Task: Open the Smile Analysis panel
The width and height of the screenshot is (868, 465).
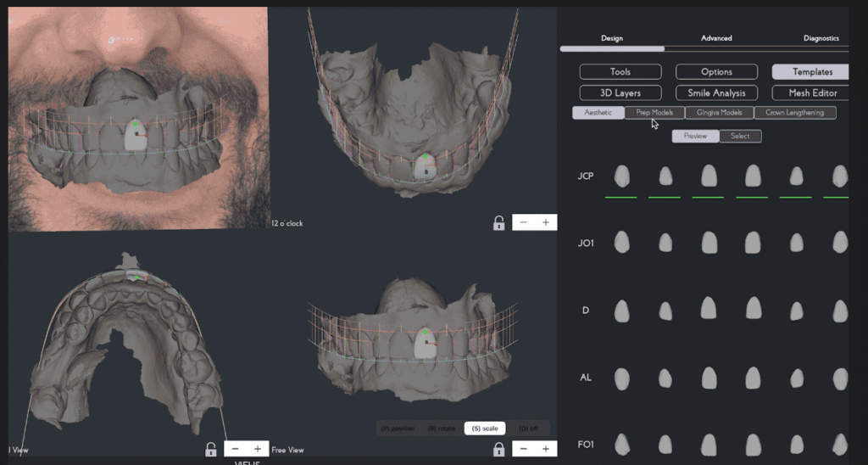Action: 716,92
